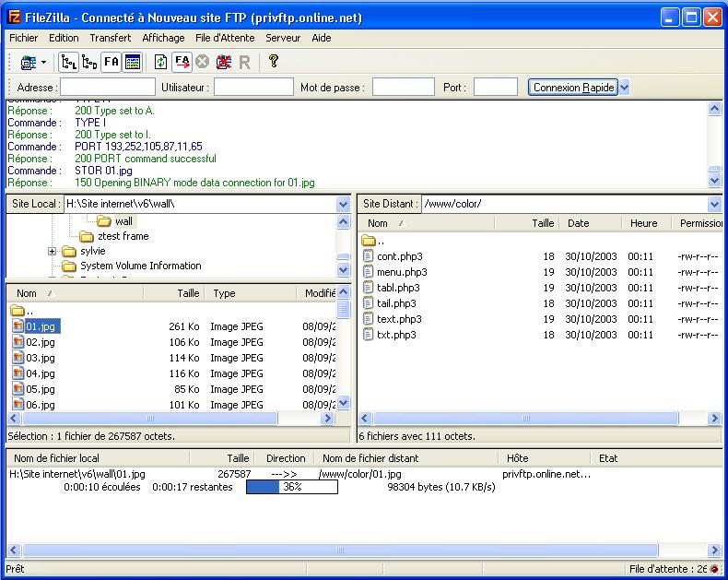Click the Port input field

coord(496,87)
